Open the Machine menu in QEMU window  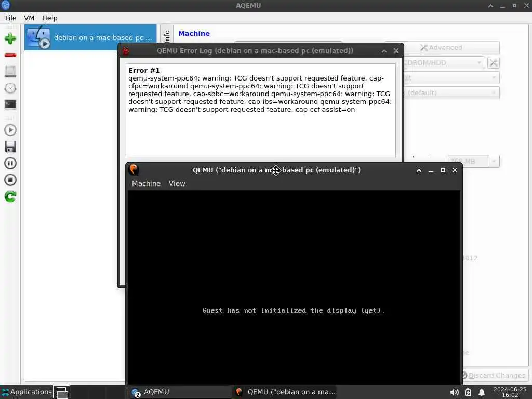tap(146, 183)
